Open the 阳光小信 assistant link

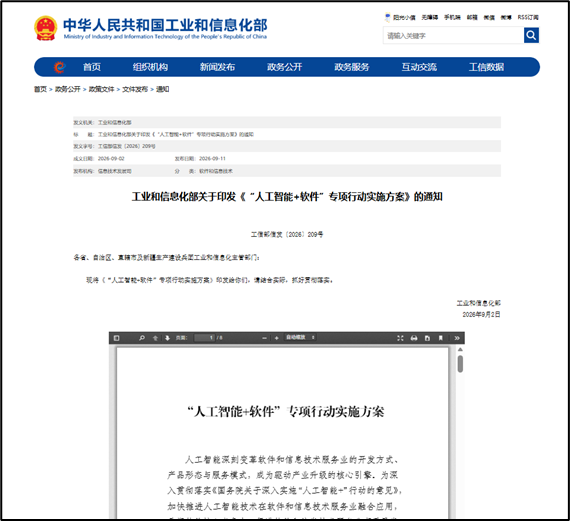(x=400, y=17)
